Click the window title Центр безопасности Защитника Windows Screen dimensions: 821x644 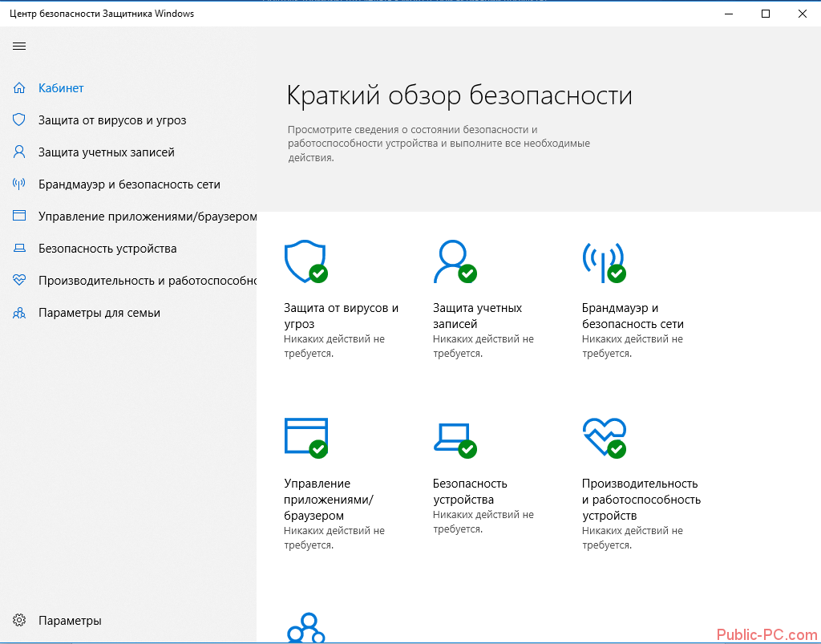[x=102, y=14]
